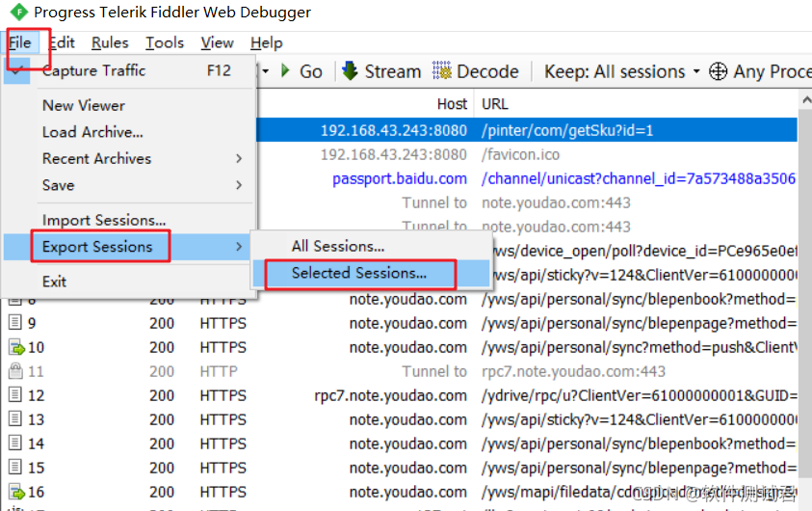
Task: Choose New Viewer from File menu
Action: click(128, 105)
